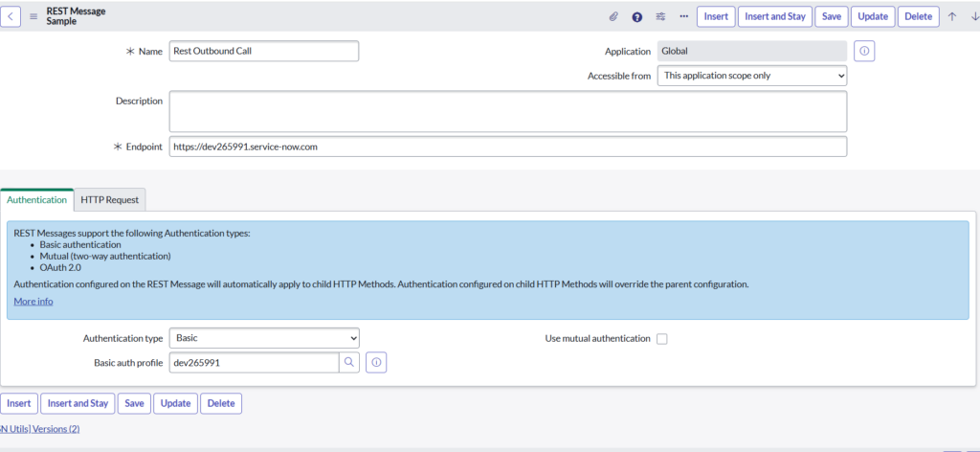Viewport: 980px width, 452px height.
Task: Open the more options ellipsis icon
Action: pos(683,16)
